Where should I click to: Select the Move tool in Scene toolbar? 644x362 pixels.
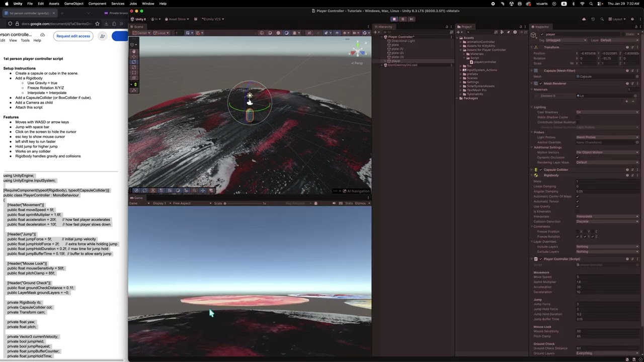click(134, 57)
